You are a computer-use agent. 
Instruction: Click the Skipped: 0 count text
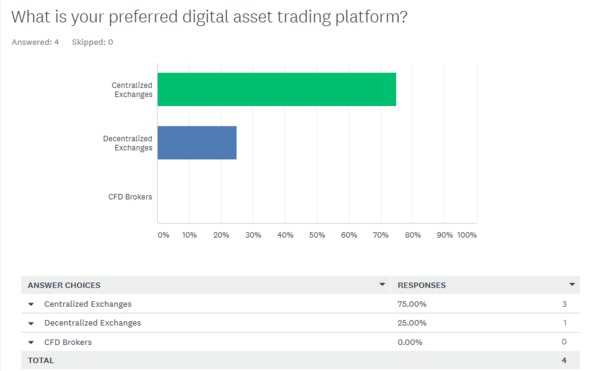(x=93, y=42)
